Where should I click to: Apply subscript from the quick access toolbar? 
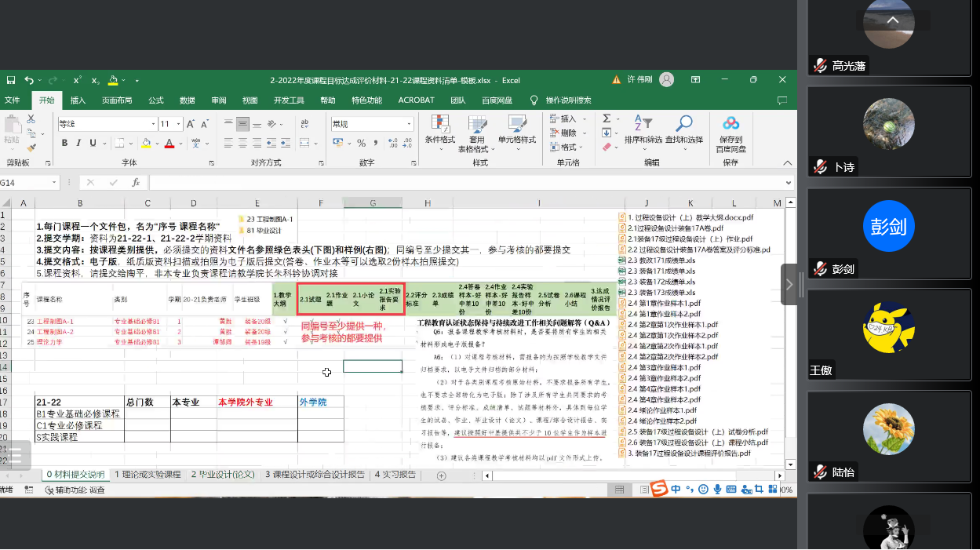click(95, 80)
